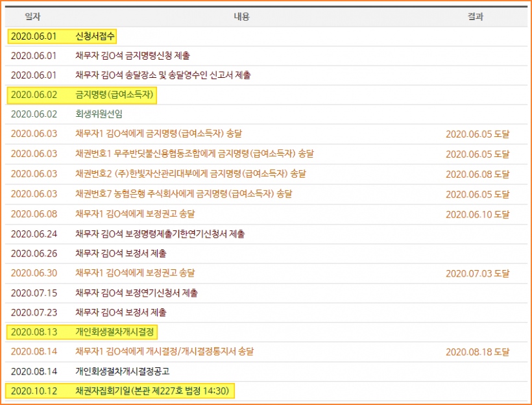This screenshot has width=532, height=405.
Task: Select the 개인회생절차개시결정 entry dated 2020.08.13
Action: tap(115, 332)
